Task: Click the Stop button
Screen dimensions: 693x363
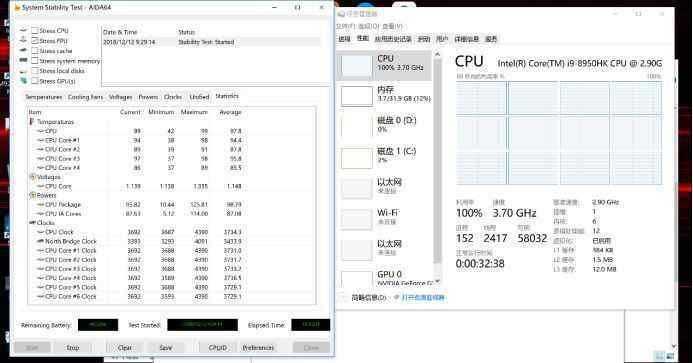Action: (73, 348)
